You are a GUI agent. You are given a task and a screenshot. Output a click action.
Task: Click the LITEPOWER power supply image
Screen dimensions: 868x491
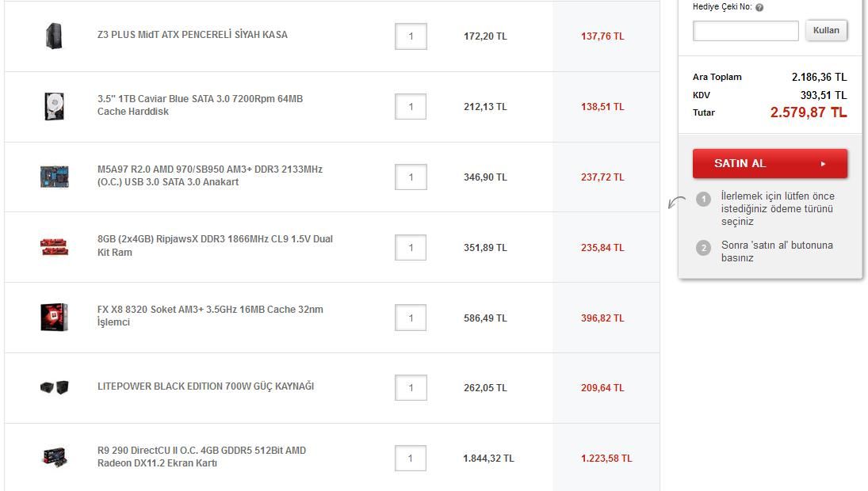[x=54, y=387]
